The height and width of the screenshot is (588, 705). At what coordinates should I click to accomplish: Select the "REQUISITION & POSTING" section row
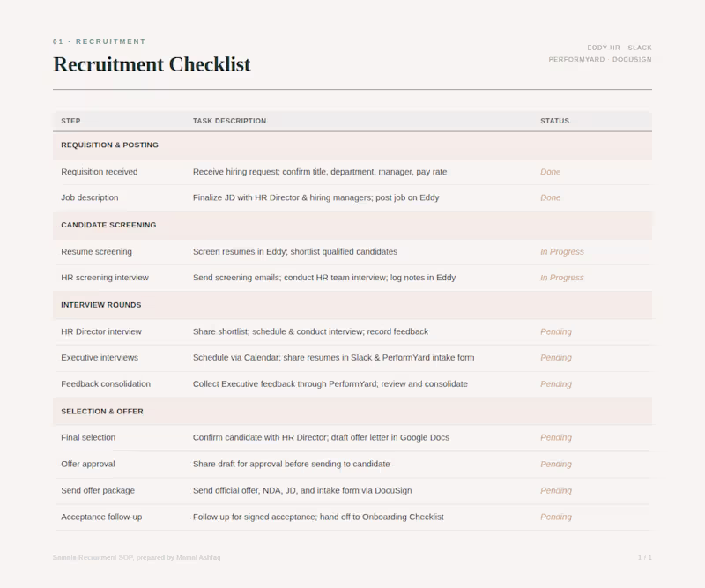[x=352, y=145]
